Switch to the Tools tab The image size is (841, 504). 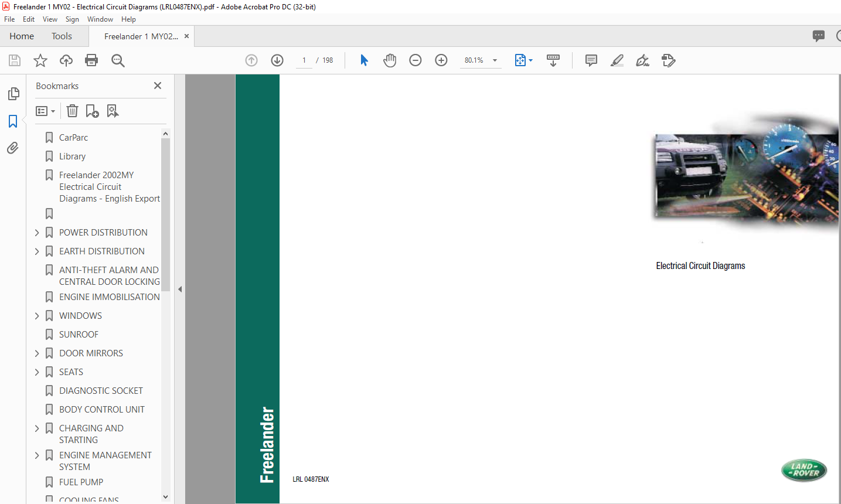(x=62, y=36)
